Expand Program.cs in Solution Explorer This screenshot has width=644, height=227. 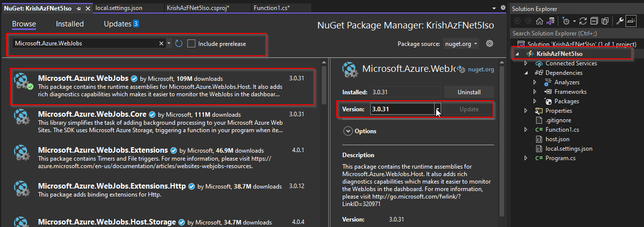click(x=526, y=158)
